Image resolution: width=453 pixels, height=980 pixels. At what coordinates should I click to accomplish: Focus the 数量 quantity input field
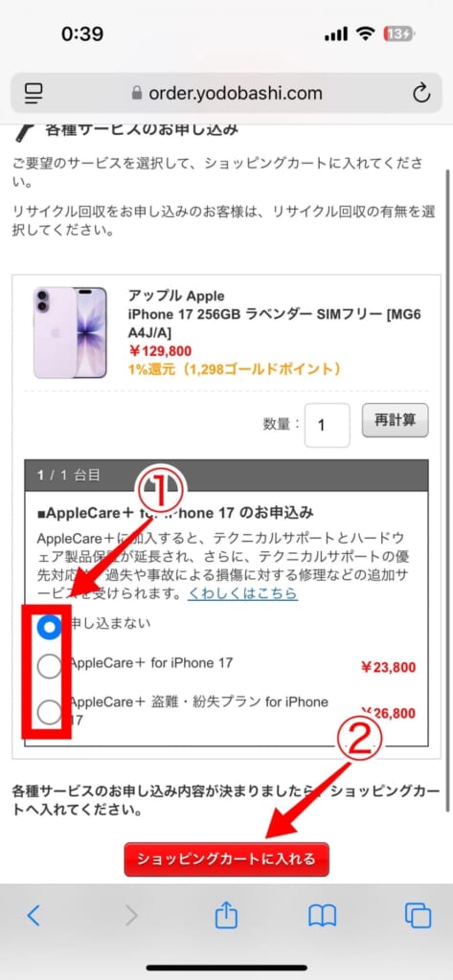[327, 425]
